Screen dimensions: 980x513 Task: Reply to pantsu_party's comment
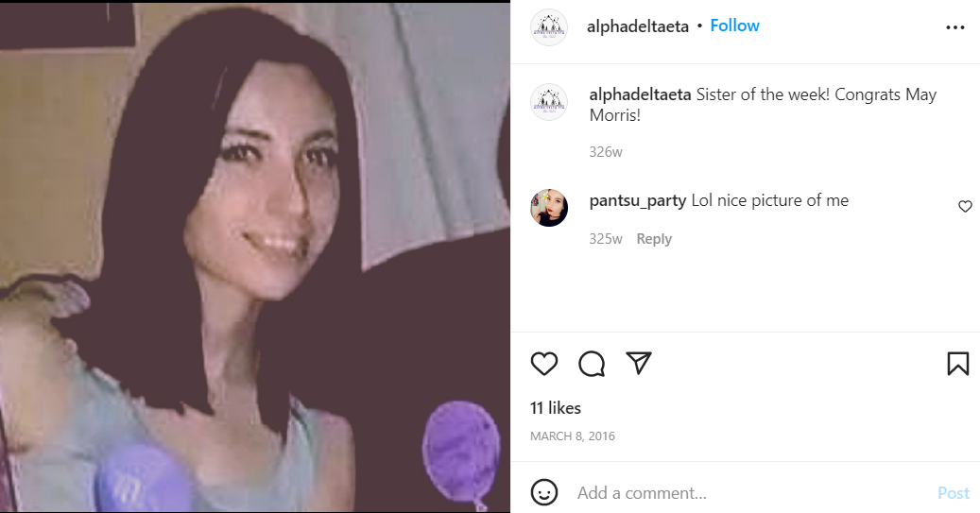click(654, 239)
